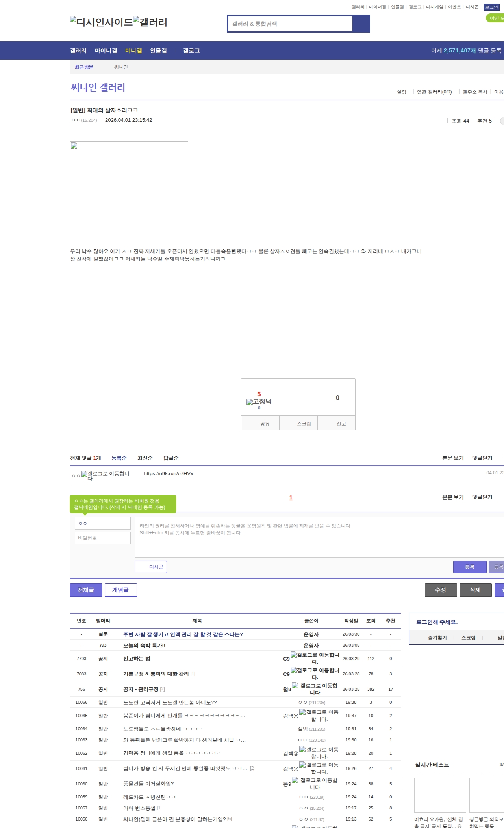Toggle the 야간 모드 night mode switch
This screenshot has height=828, width=504.
pyautogui.click(x=495, y=18)
